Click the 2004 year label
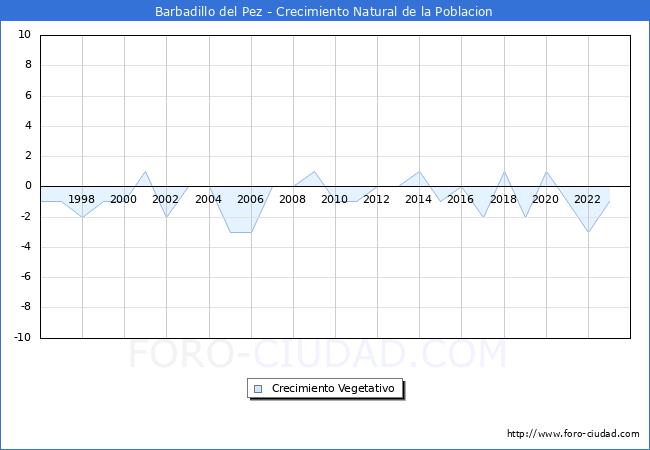Screen dimensions: 650x450 (x=209, y=199)
